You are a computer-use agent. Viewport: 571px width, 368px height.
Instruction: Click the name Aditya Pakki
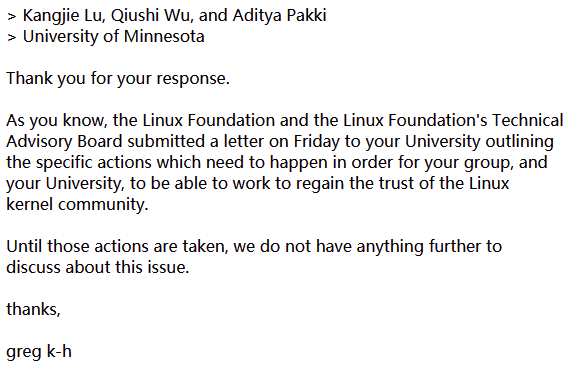pyautogui.click(x=279, y=16)
